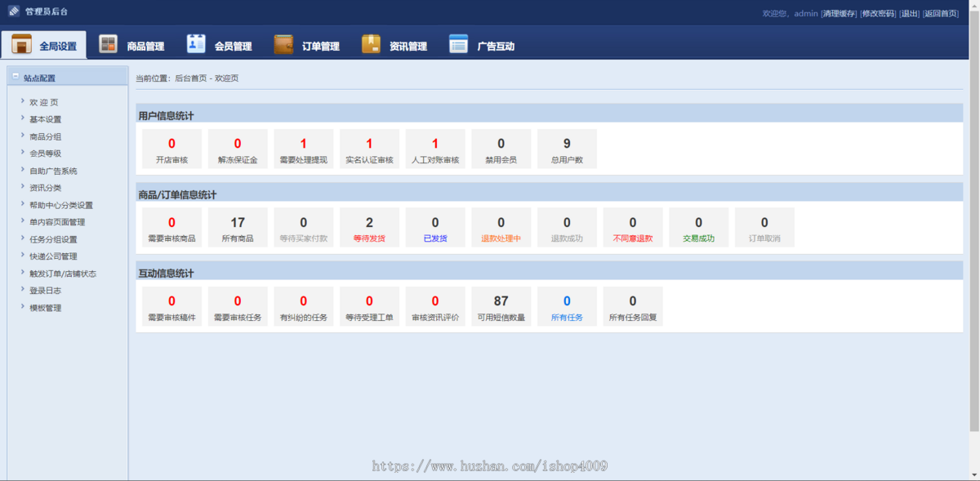
Task: Open 帮助中心分类设置 in the sidebar
Action: tap(61, 205)
